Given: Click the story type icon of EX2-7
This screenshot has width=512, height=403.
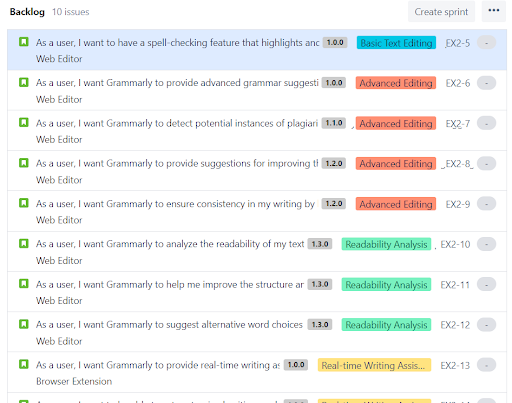Looking at the screenshot, I should pyautogui.click(x=24, y=123).
